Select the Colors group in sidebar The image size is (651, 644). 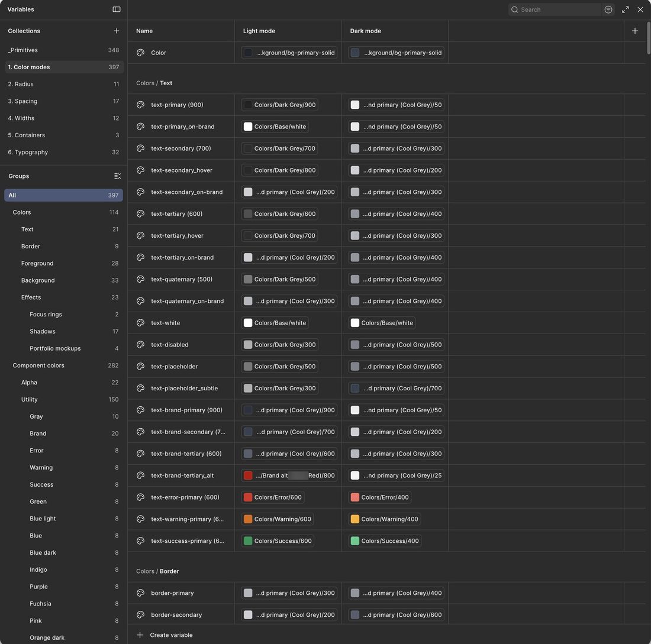(x=63, y=212)
